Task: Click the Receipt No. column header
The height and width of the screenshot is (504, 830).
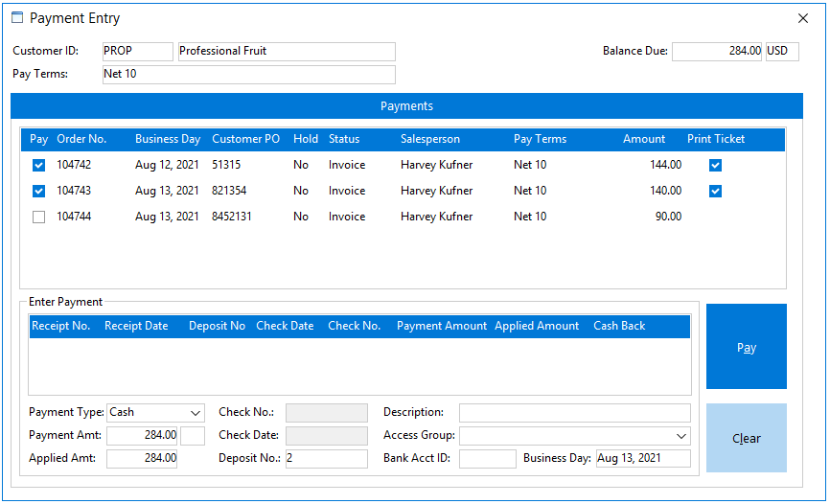Action: [61, 326]
